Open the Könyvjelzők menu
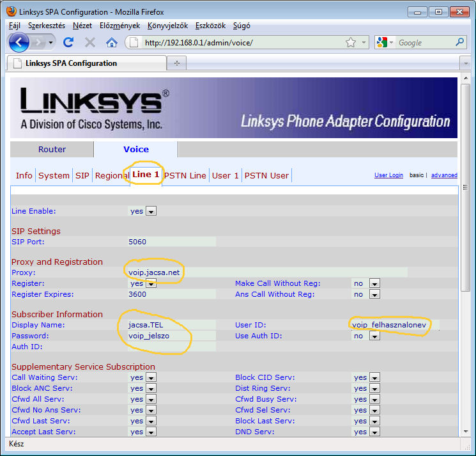 [x=167, y=26]
